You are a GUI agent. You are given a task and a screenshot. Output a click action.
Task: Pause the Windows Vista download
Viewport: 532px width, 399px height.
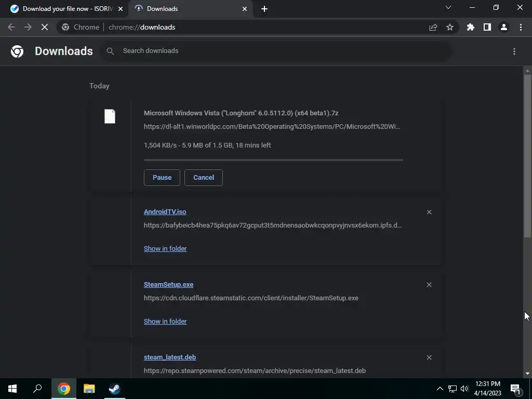coord(162,178)
